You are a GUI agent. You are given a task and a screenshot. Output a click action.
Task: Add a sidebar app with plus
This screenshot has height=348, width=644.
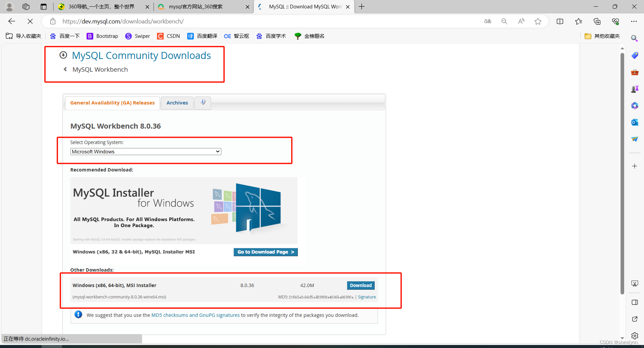pos(635,166)
